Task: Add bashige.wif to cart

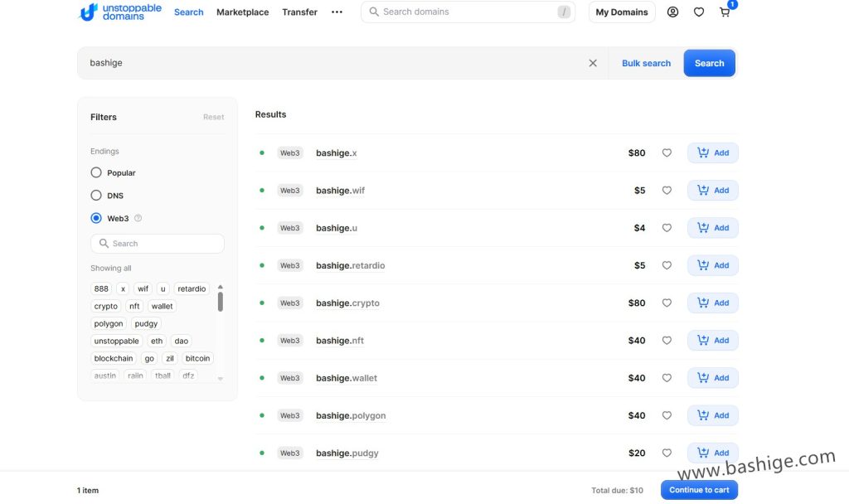Action: (712, 190)
